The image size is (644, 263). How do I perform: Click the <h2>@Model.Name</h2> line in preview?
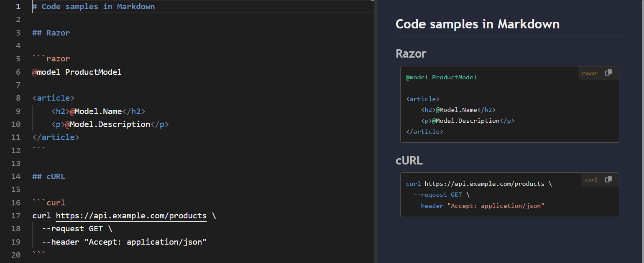pos(458,110)
